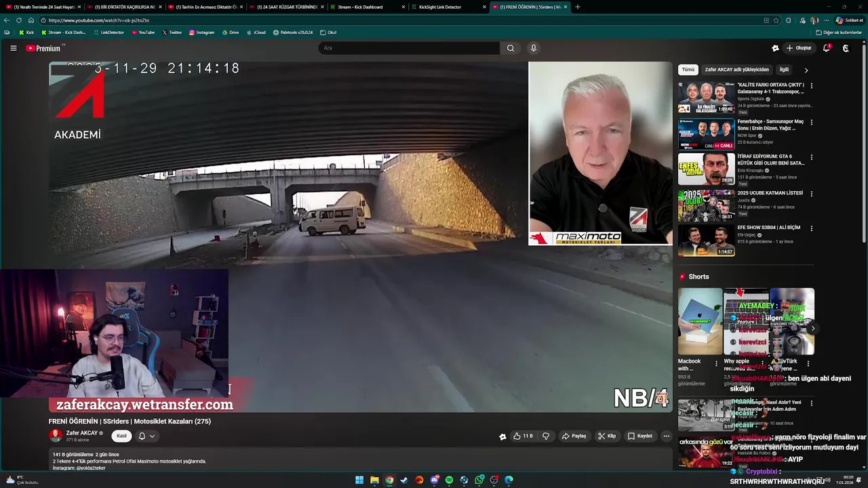This screenshot has width=868, height=488.
Task: Open Microsoft Edge from taskbar
Action: pyautogui.click(x=509, y=480)
